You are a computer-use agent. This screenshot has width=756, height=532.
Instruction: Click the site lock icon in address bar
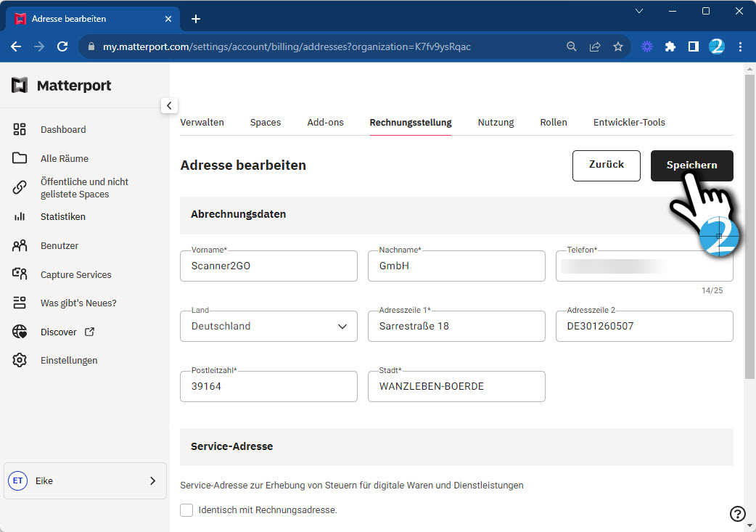tap(91, 46)
